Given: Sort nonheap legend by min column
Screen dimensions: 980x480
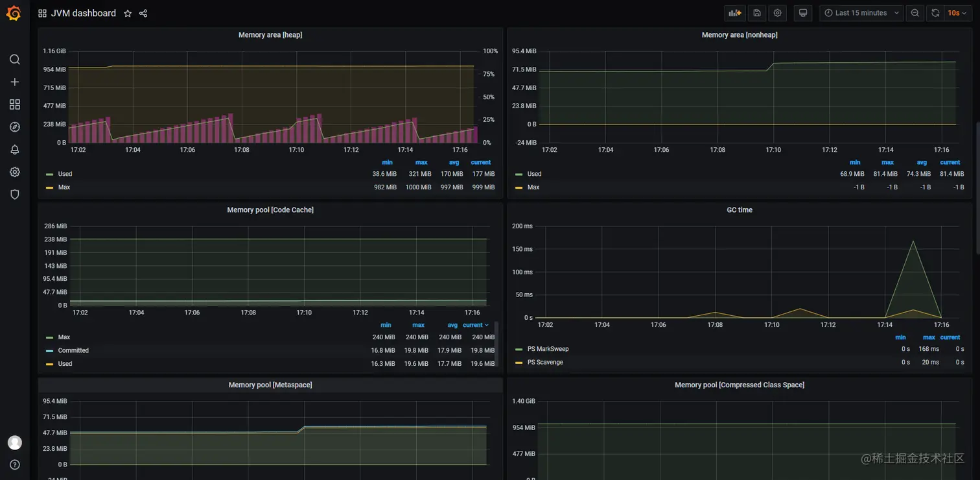Looking at the screenshot, I should tap(855, 163).
